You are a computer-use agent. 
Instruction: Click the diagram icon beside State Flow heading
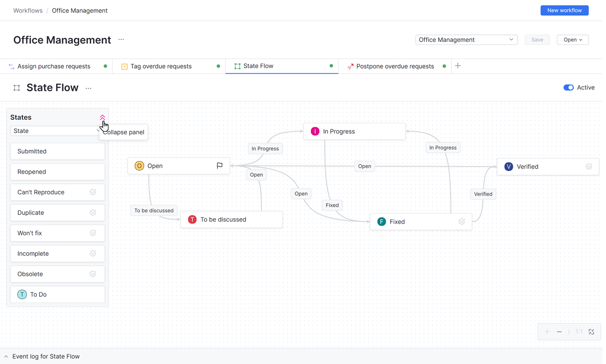(x=16, y=87)
